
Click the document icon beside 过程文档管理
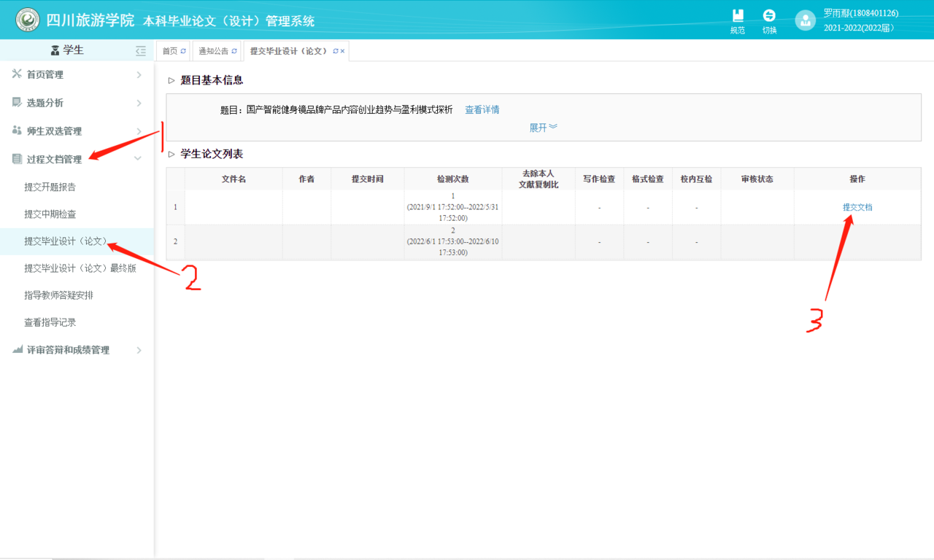click(x=17, y=159)
